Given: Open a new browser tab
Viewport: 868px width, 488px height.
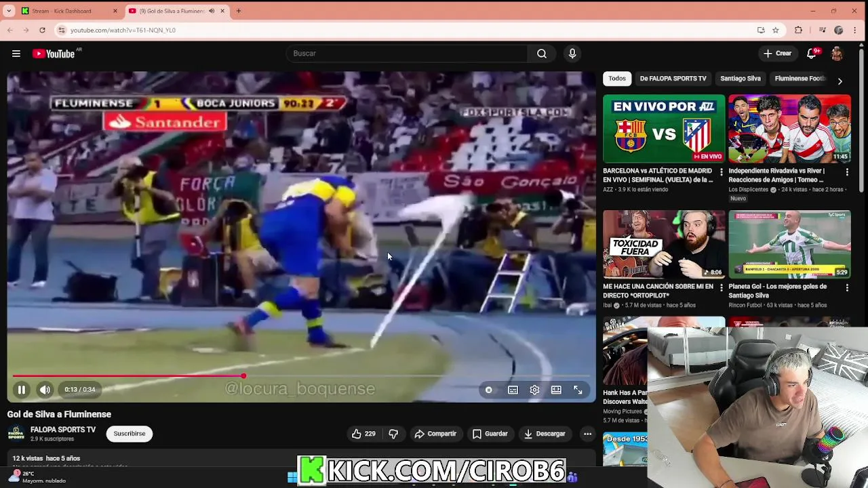Looking at the screenshot, I should pos(239,11).
